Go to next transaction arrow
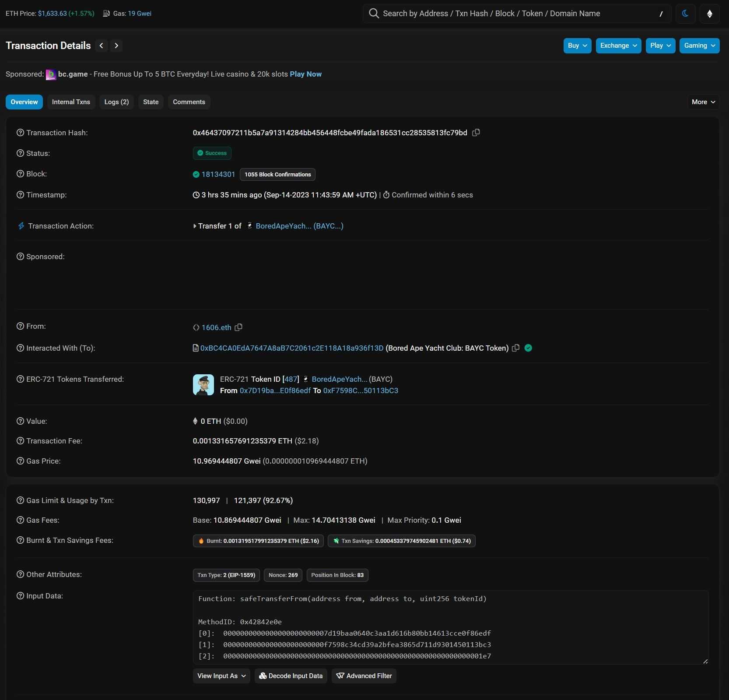Screen dimensions: 729x700 point(116,46)
